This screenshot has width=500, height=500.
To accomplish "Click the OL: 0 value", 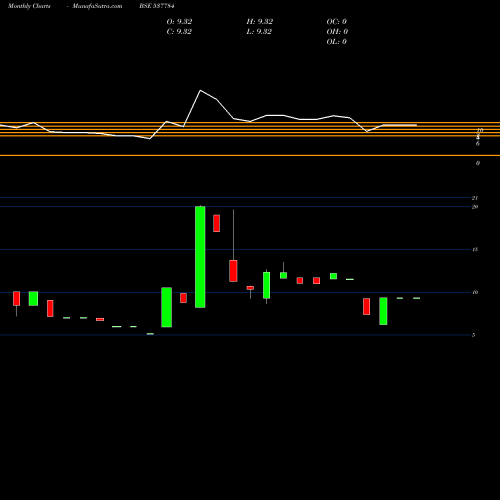I will (x=337, y=42).
